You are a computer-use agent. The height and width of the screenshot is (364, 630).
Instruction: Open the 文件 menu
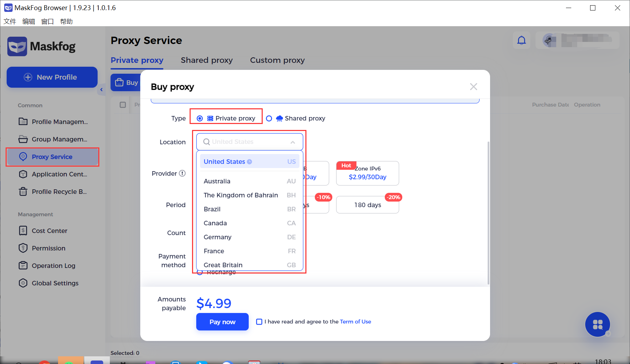tap(10, 21)
